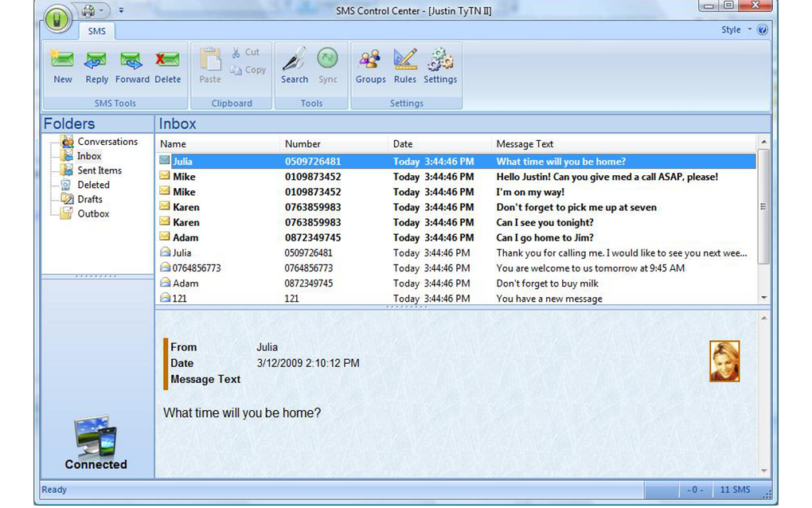812x508 pixels.
Task: Open the Groups settings
Action: (x=370, y=66)
